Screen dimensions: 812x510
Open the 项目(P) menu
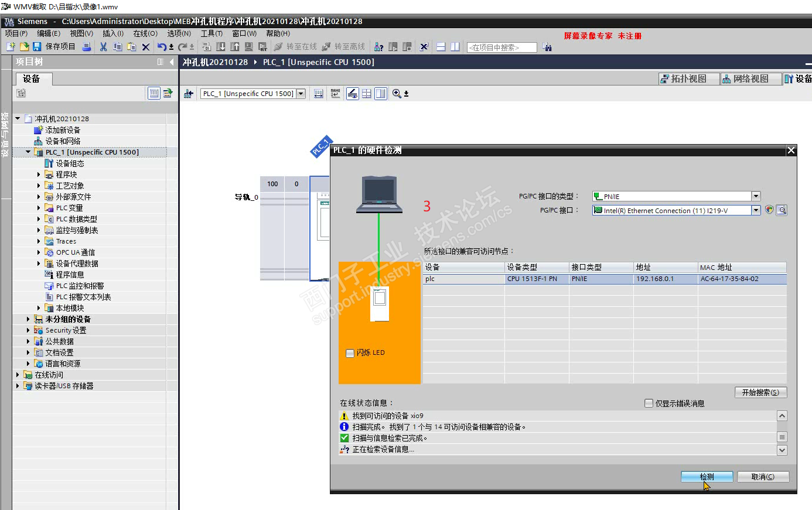click(x=16, y=33)
